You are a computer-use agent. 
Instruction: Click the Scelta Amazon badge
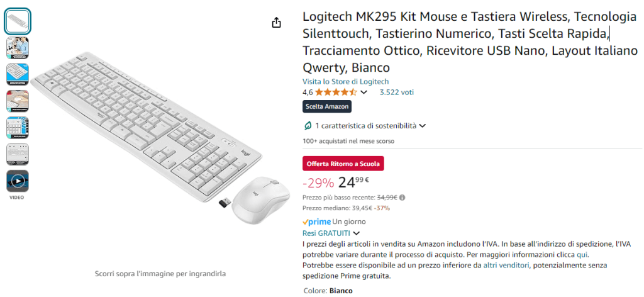[x=327, y=106]
